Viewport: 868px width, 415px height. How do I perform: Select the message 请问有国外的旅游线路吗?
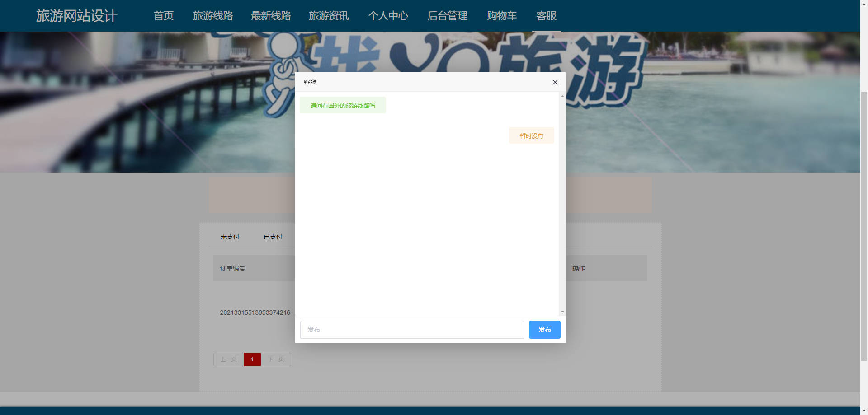pos(343,105)
